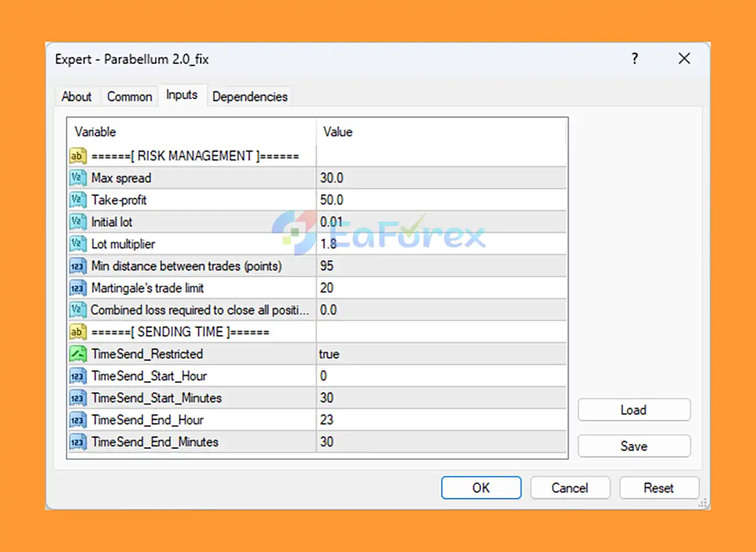Click Combined loss required to close label
The width and height of the screenshot is (756, 552).
(200, 310)
